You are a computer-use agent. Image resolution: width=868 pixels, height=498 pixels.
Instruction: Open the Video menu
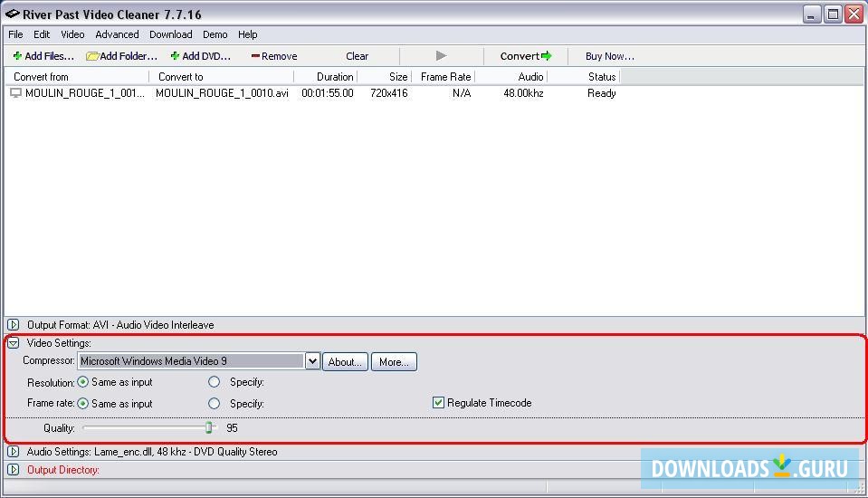72,34
